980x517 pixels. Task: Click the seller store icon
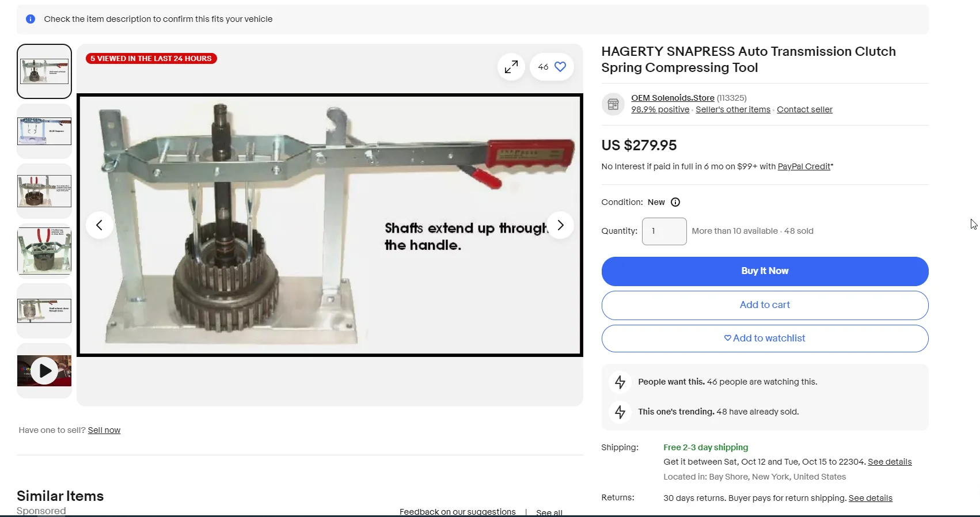pos(613,104)
